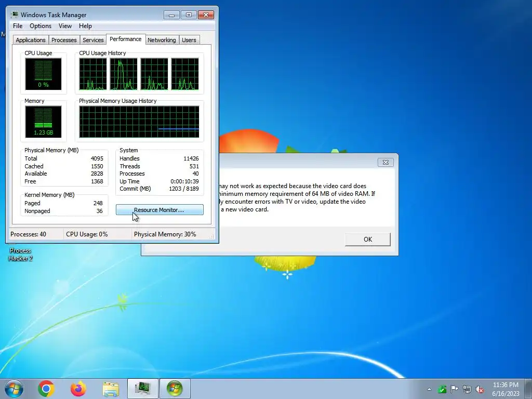Show hidden system tray icons
This screenshot has height=399, width=532.
click(x=429, y=389)
